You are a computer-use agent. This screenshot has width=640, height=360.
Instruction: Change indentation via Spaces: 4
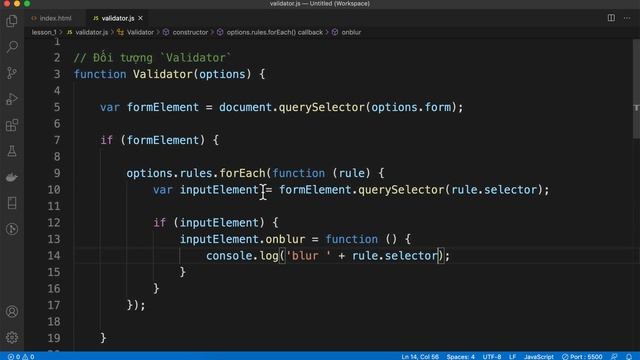click(x=460, y=356)
